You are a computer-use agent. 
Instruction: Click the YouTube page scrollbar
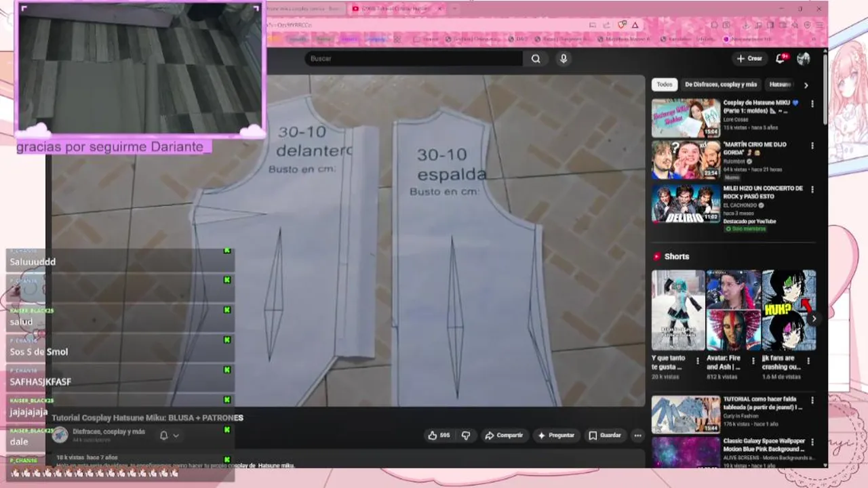click(825, 88)
